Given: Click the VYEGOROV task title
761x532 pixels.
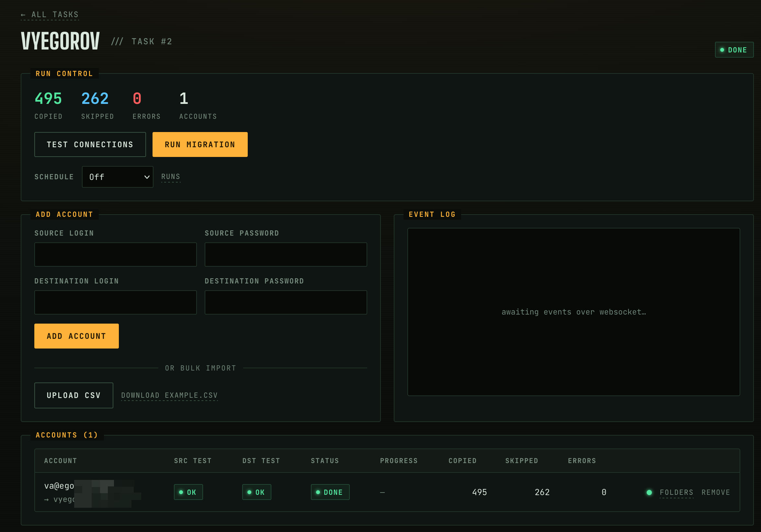Looking at the screenshot, I should click(x=60, y=41).
